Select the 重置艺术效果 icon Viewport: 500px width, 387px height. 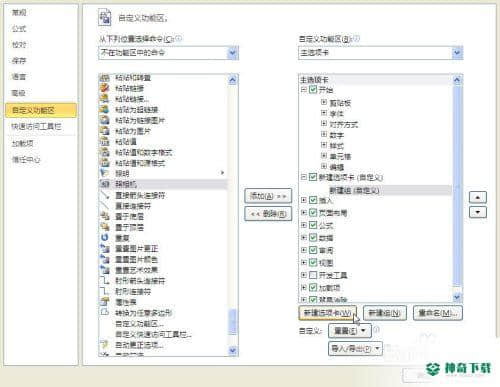pyautogui.click(x=105, y=270)
